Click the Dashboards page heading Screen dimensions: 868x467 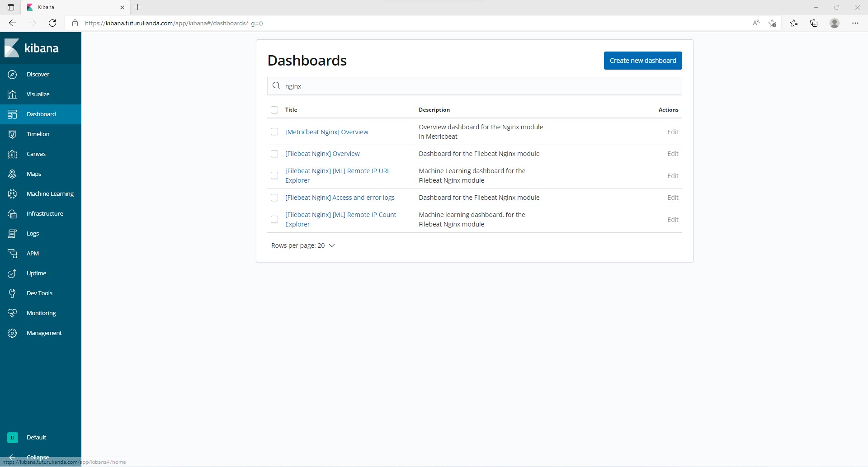pos(307,61)
